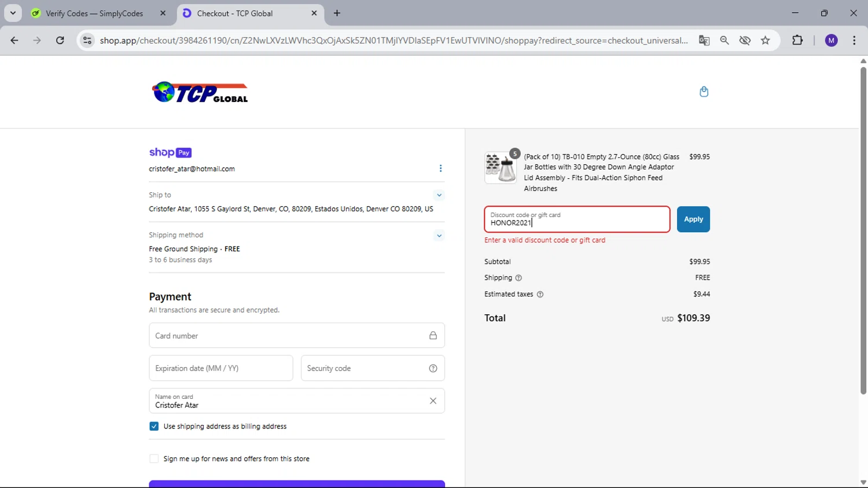Open the Chrome profile avatar M
868x488 pixels.
tap(832, 41)
